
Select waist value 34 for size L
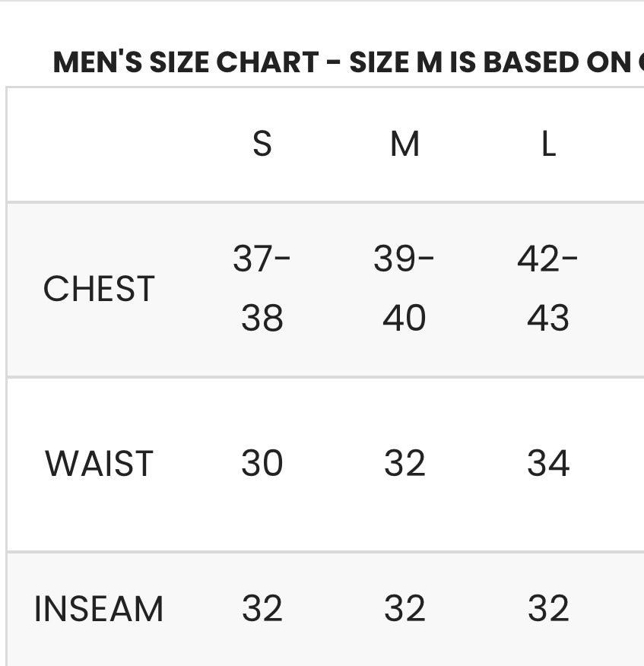click(x=548, y=464)
